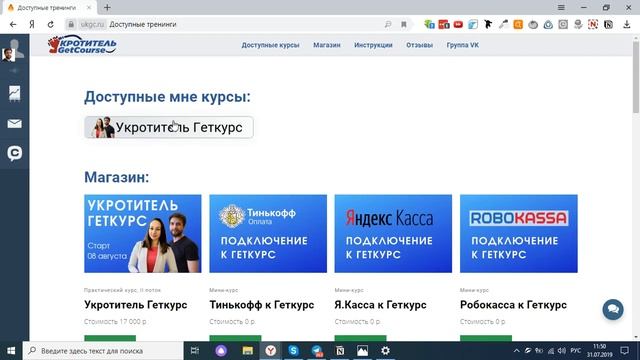Screen dimensions: 640x360
Task: Switch the РУС input language
Action: point(576,351)
